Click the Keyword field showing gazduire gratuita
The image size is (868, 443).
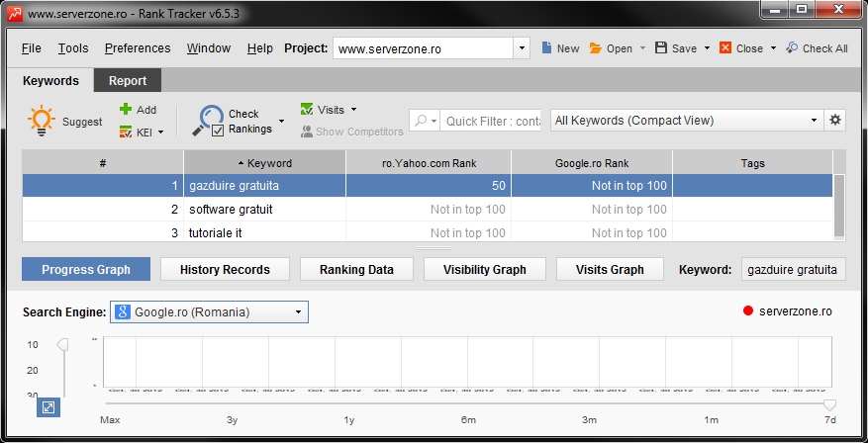793,269
